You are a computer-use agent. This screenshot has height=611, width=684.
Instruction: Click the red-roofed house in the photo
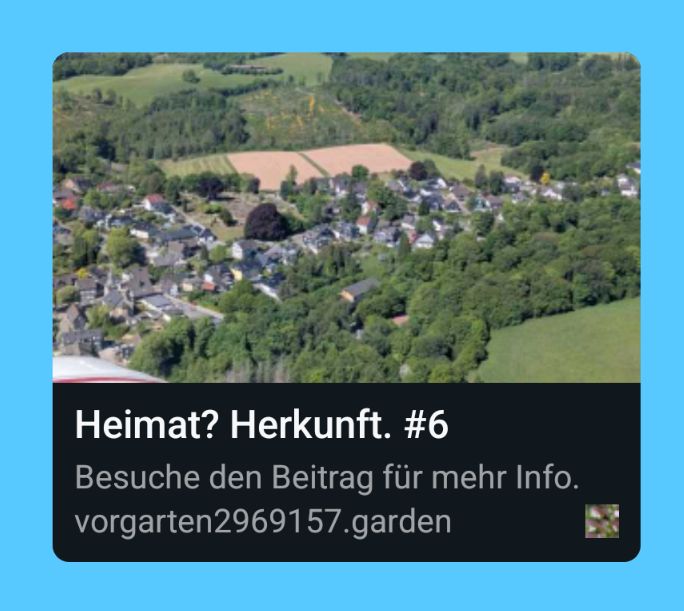(x=68, y=204)
